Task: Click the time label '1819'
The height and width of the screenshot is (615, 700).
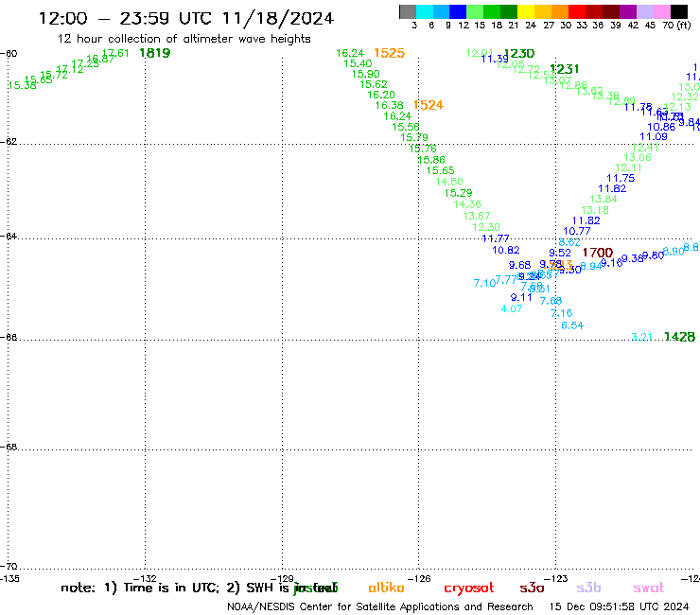Action: click(154, 53)
